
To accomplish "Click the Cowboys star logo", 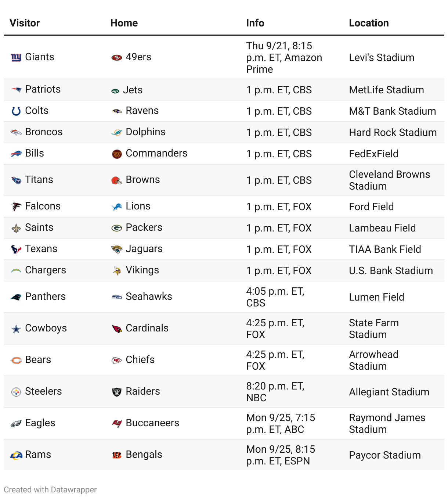I will point(16,329).
